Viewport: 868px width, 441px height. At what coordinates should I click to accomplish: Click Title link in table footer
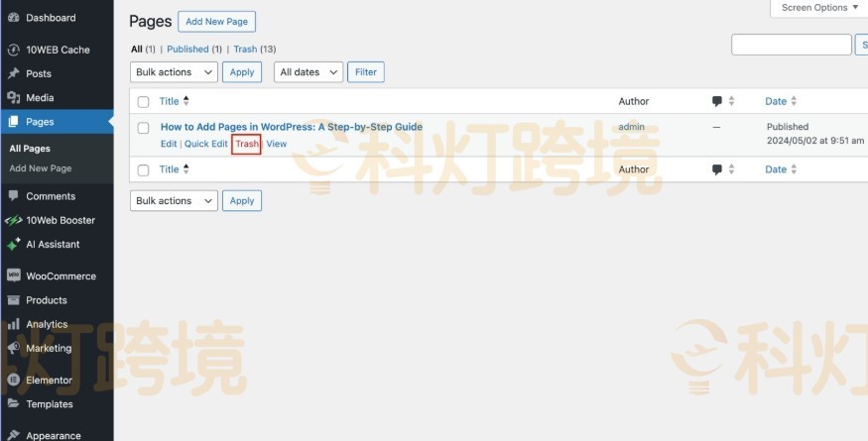pos(169,169)
